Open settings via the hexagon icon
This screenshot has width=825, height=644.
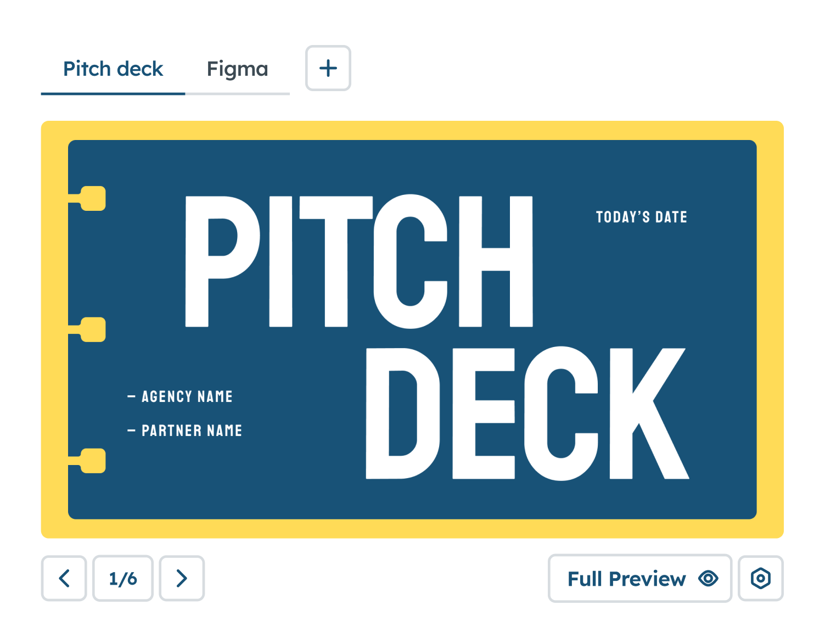[x=761, y=578]
